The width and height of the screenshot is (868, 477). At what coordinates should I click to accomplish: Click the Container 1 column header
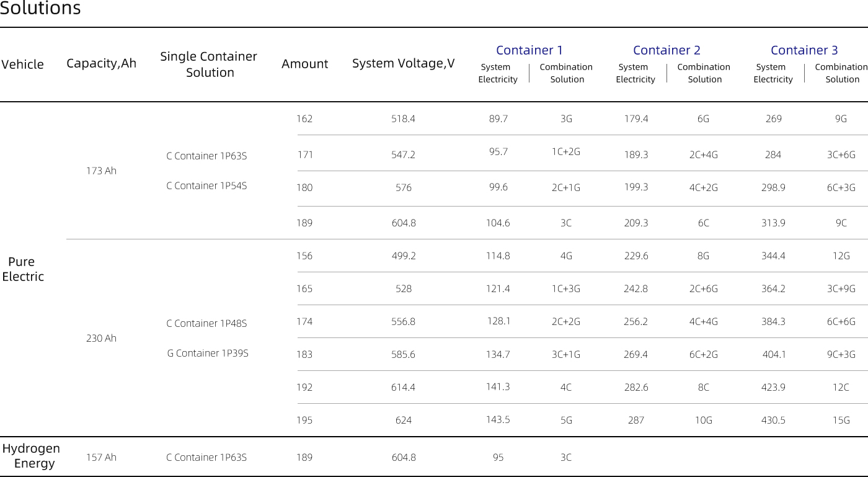click(x=529, y=50)
